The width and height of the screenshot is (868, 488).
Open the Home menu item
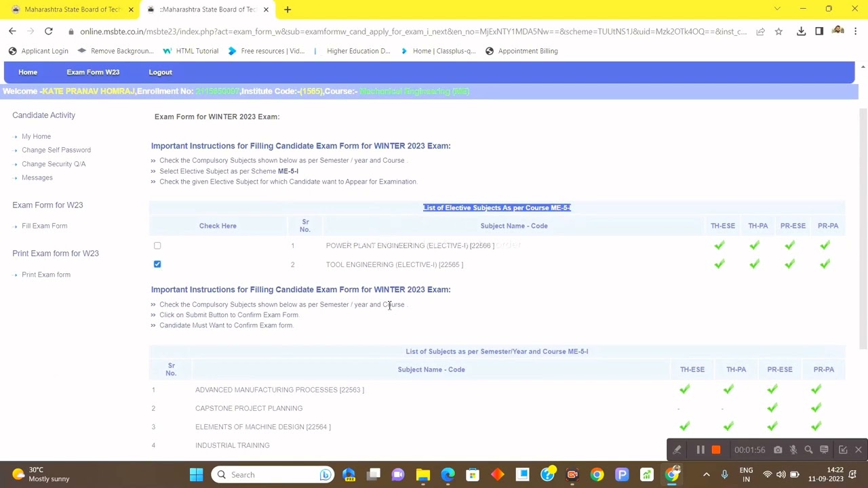(x=28, y=72)
